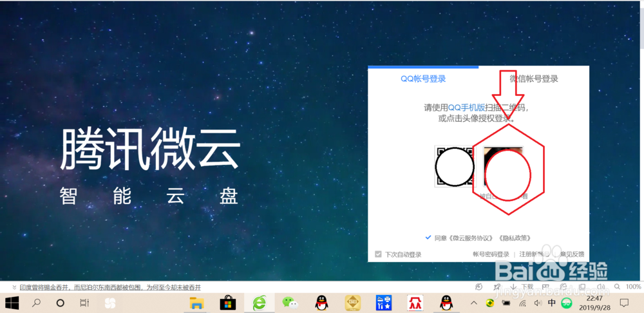This screenshot has height=313, width=644.
Task: Open the news headline about 锡金 in the status bar
Action: [110, 287]
